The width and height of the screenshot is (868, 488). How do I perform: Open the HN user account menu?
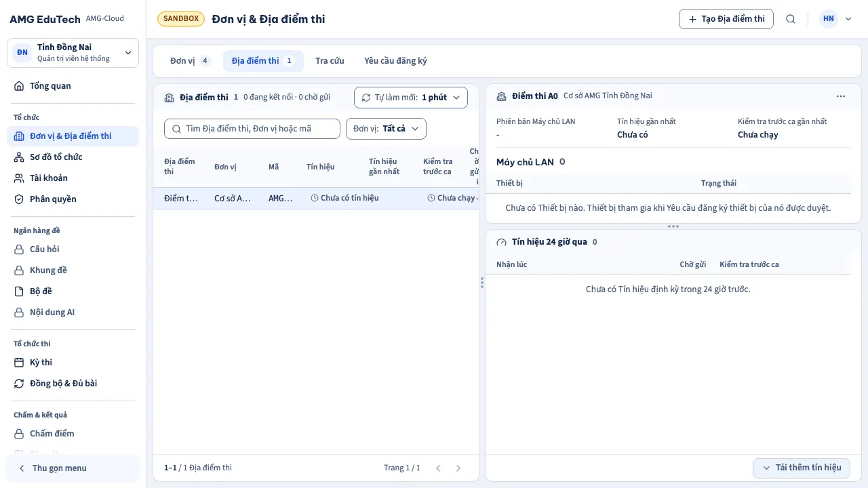coord(835,19)
